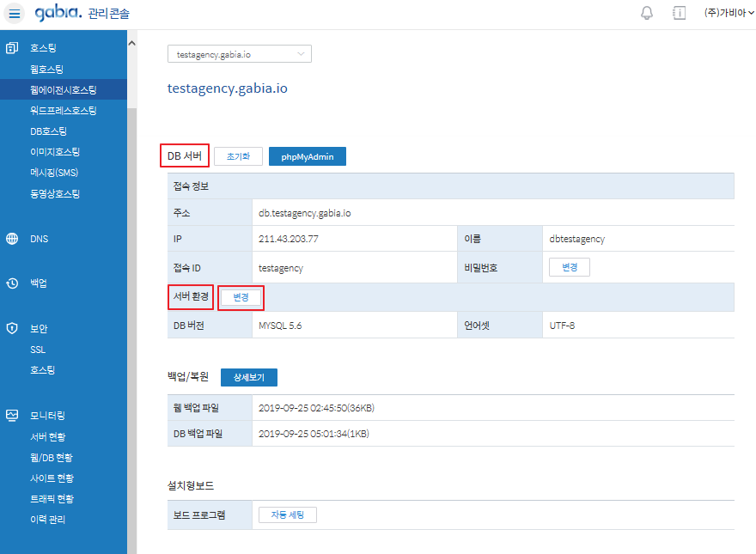The width and height of the screenshot is (756, 554).
Task: Open 워드프레스호스팅 menu item
Action: [x=64, y=111]
